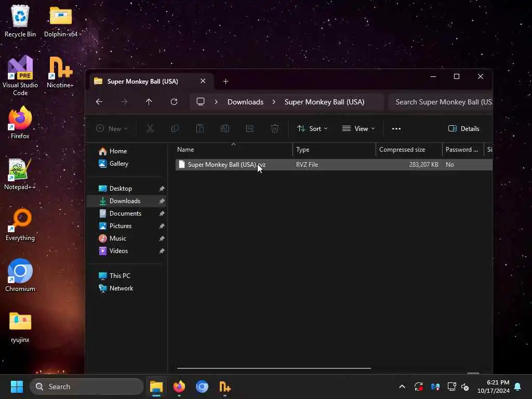The width and height of the screenshot is (532, 399).
Task: Click the horizontal scrollbar in the file list
Action: pyautogui.click(x=274, y=368)
